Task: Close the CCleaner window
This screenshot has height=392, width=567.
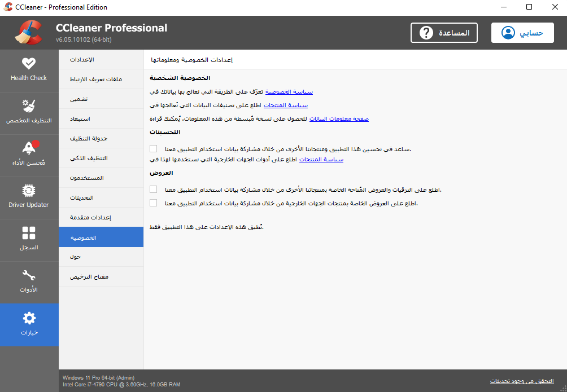Action: coord(555,7)
